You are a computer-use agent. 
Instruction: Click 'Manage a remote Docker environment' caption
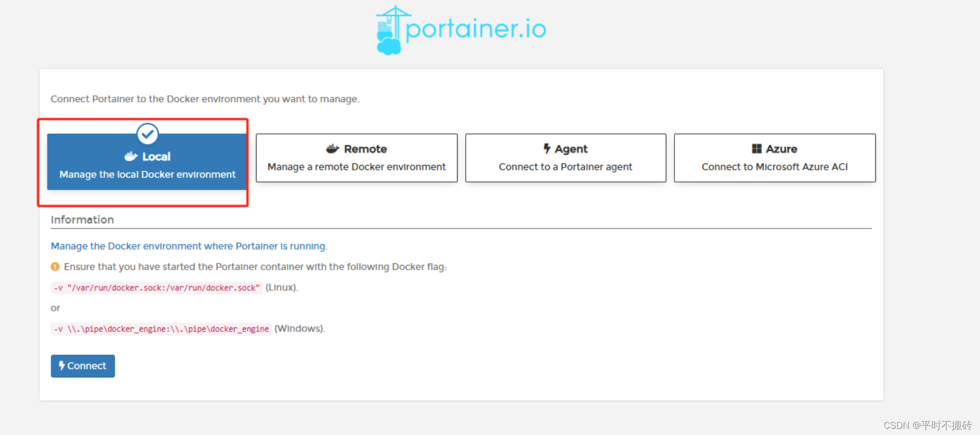[x=357, y=167]
